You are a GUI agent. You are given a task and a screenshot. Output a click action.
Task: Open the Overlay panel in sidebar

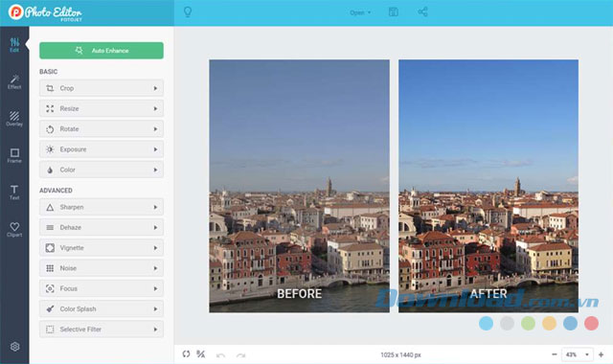point(14,119)
